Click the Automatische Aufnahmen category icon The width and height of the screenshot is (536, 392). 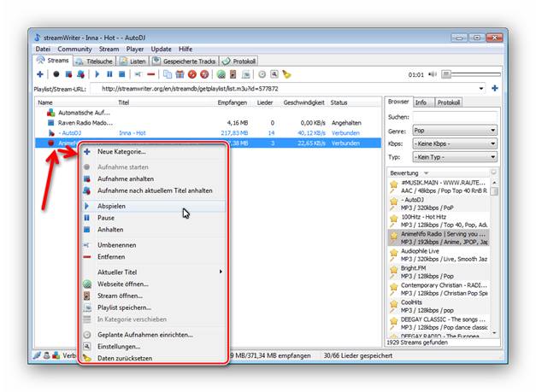pyautogui.click(x=51, y=113)
